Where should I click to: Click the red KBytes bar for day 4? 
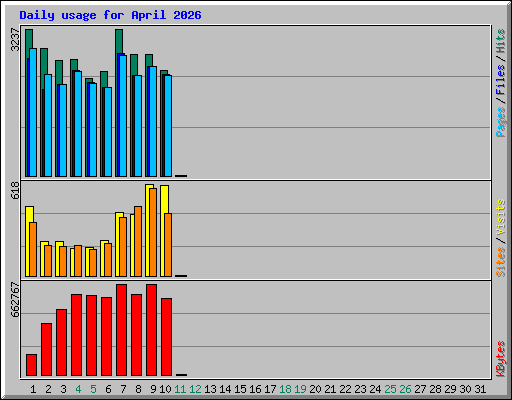[x=76, y=335]
